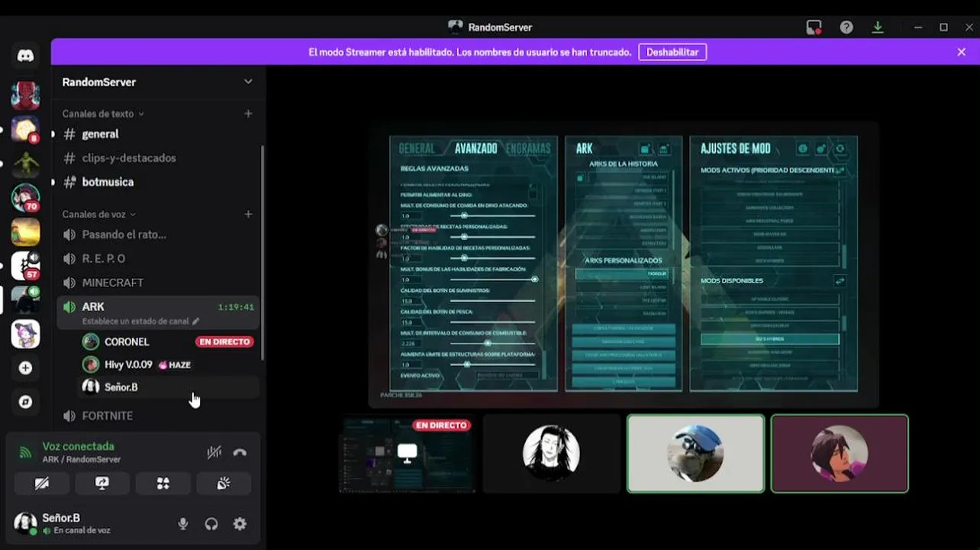Viewport: 980px width, 550px height.
Task: Edit channel status pencil under ARK
Action: 196,322
